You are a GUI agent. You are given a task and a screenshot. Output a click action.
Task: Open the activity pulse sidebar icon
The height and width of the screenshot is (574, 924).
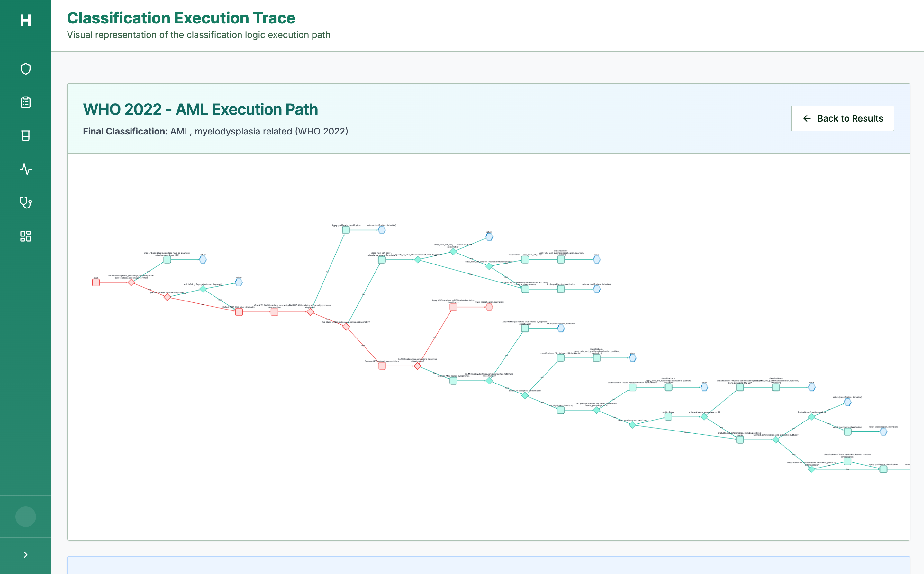[x=25, y=169]
